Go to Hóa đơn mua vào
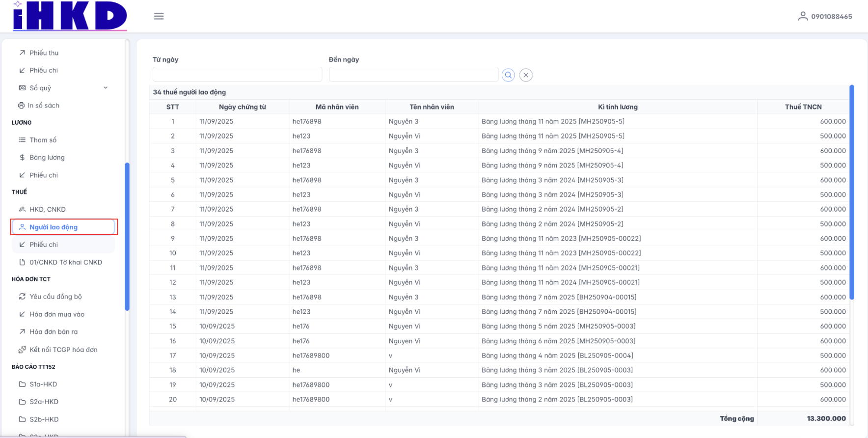This screenshot has height=438, width=868. [x=56, y=314]
